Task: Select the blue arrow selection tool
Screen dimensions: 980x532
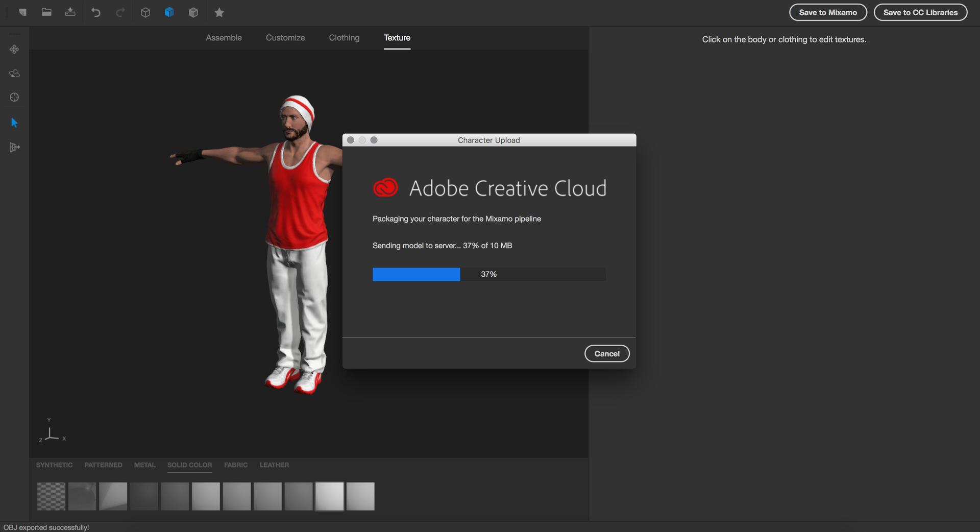Action: click(x=14, y=123)
